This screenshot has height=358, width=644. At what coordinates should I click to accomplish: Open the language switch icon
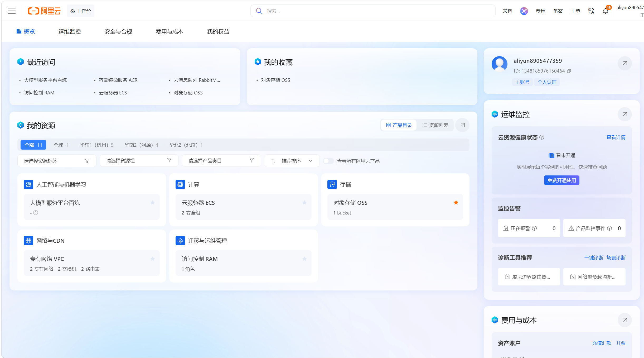point(591,11)
